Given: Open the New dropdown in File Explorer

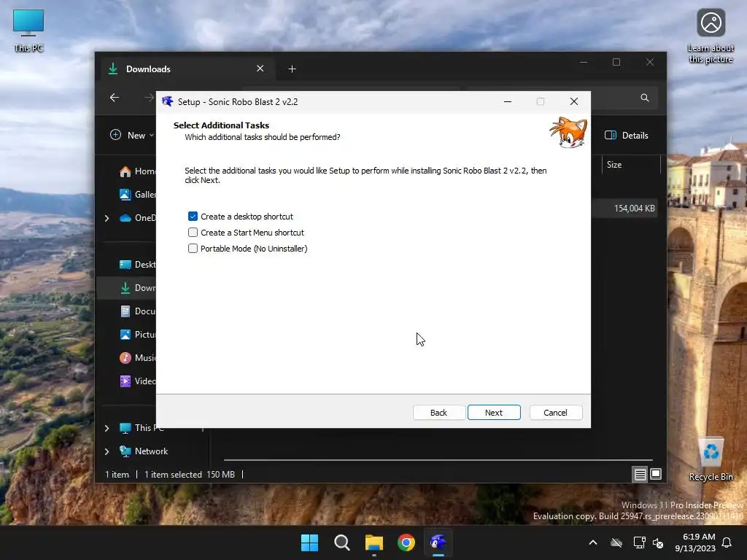Looking at the screenshot, I should tap(132, 135).
